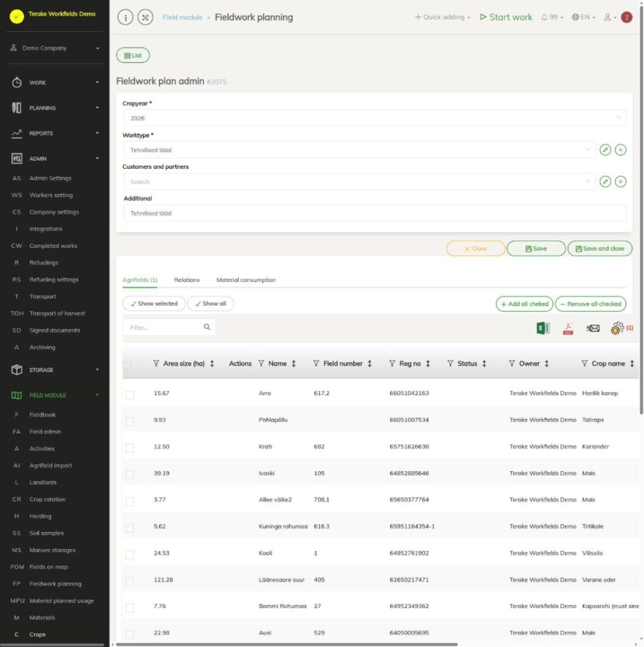This screenshot has width=644, height=647.
Task: Expand the Demo Company selector
Action: click(x=54, y=48)
